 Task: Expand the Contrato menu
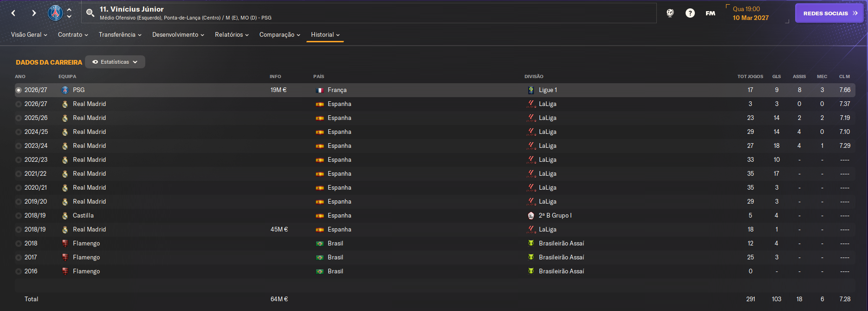[x=73, y=35]
